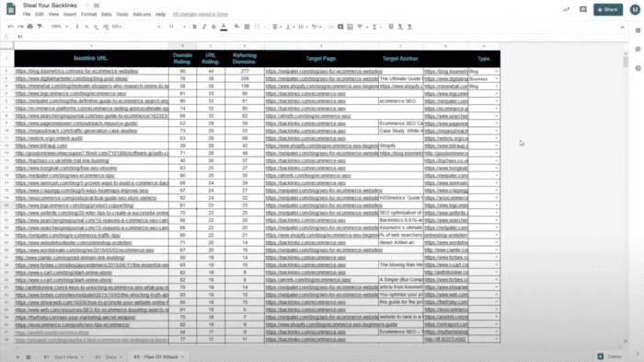Open horizontal align dropdown
The image size is (644, 362).
click(277, 27)
